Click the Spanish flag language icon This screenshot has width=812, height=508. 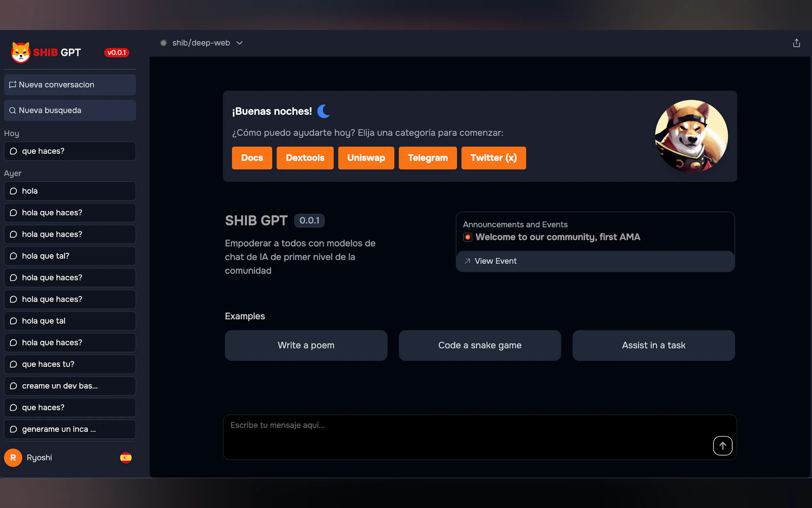(x=126, y=457)
